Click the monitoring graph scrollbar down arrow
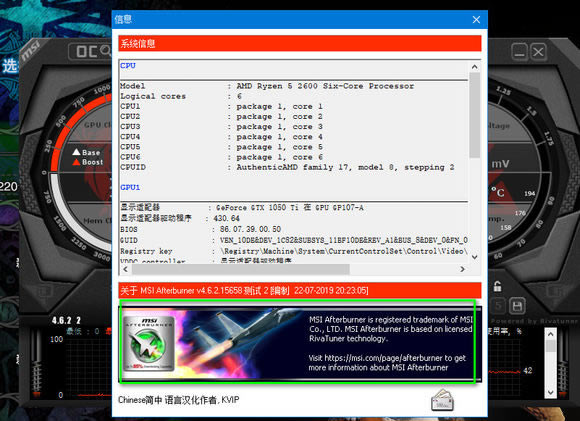Screen dimensions: 580x421 (x=550, y=392)
